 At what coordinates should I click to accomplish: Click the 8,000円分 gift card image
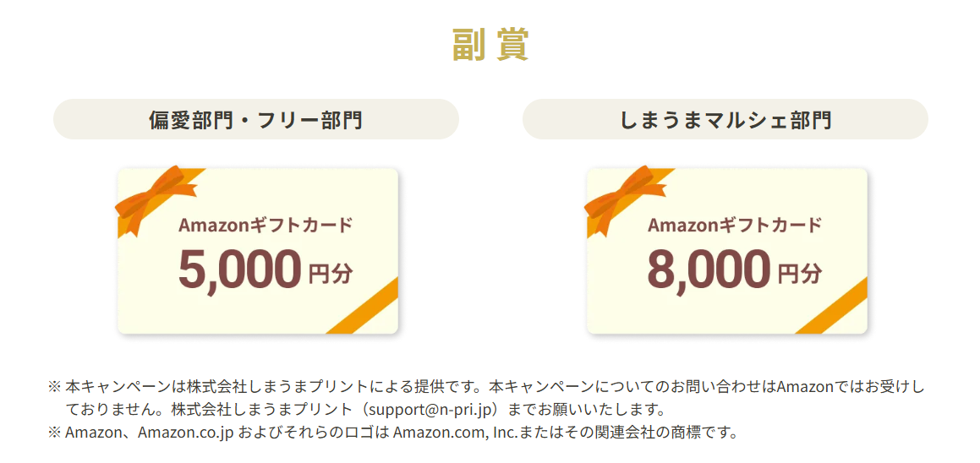(727, 251)
